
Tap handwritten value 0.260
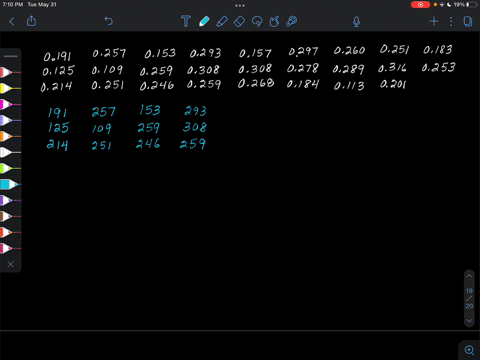click(349, 50)
